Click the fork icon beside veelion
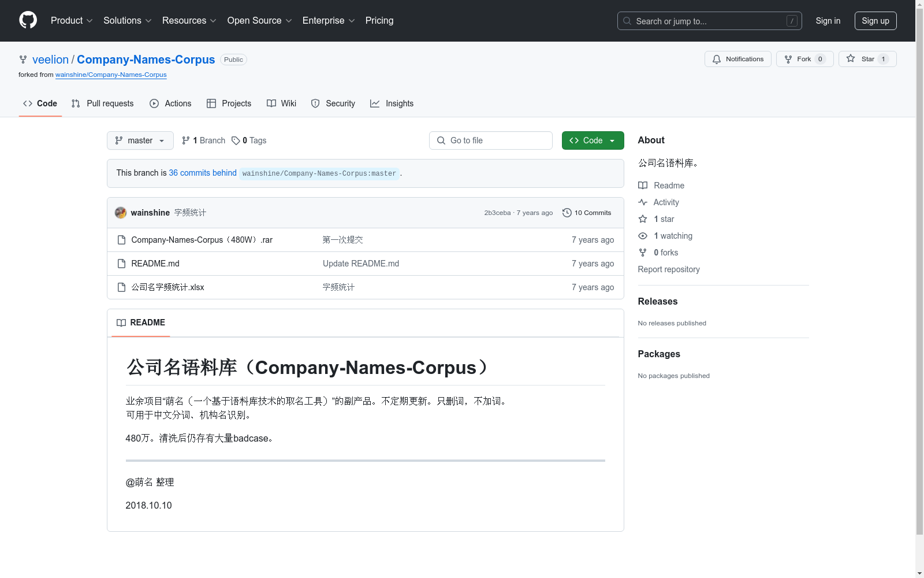The image size is (924, 578). pos(23,60)
